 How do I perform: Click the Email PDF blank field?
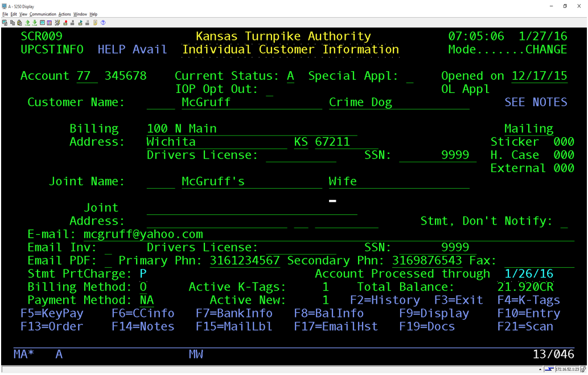(x=108, y=260)
